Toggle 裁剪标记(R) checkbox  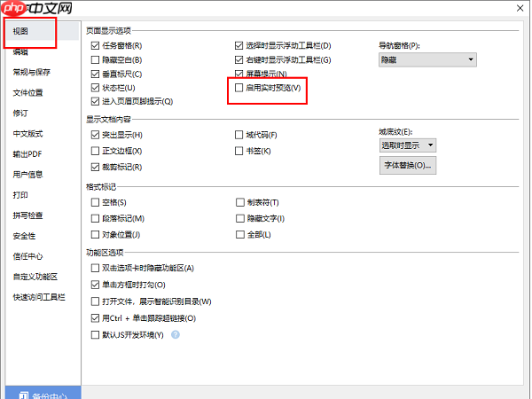pos(95,167)
